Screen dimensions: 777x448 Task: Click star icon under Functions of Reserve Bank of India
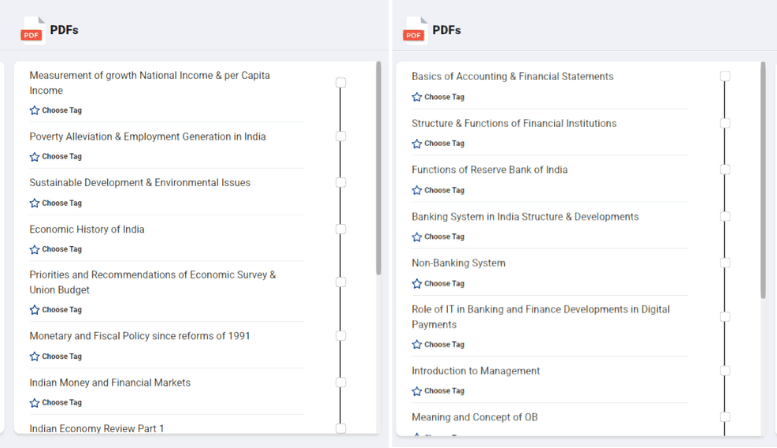[x=417, y=191]
